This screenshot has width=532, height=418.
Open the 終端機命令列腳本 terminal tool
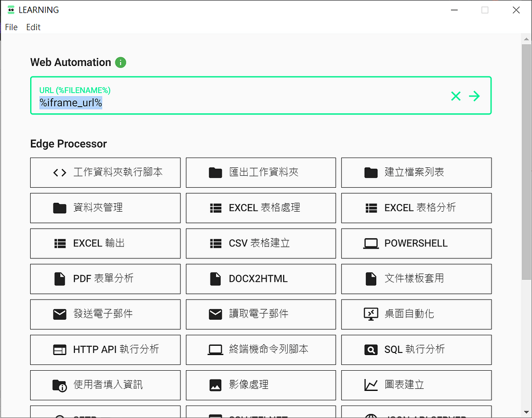260,349
